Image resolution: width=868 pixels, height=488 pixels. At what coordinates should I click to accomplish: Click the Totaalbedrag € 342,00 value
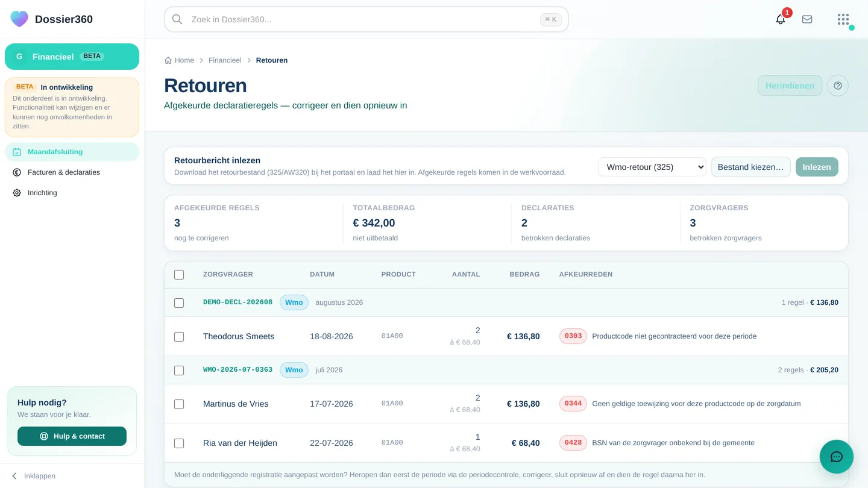374,223
